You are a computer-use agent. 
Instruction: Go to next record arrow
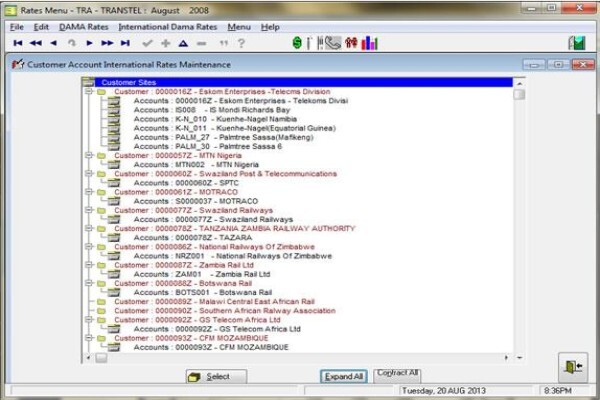89,43
